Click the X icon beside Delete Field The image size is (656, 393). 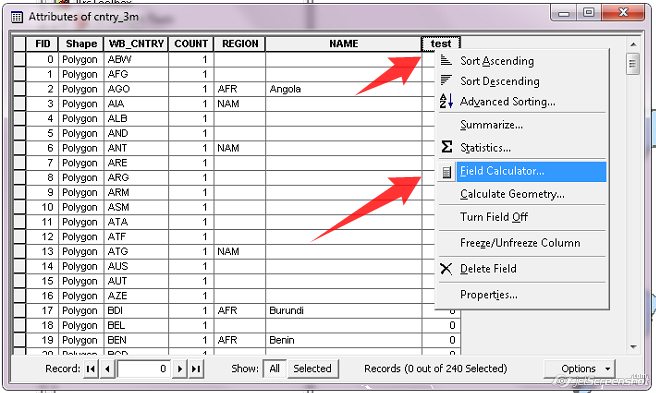click(446, 269)
